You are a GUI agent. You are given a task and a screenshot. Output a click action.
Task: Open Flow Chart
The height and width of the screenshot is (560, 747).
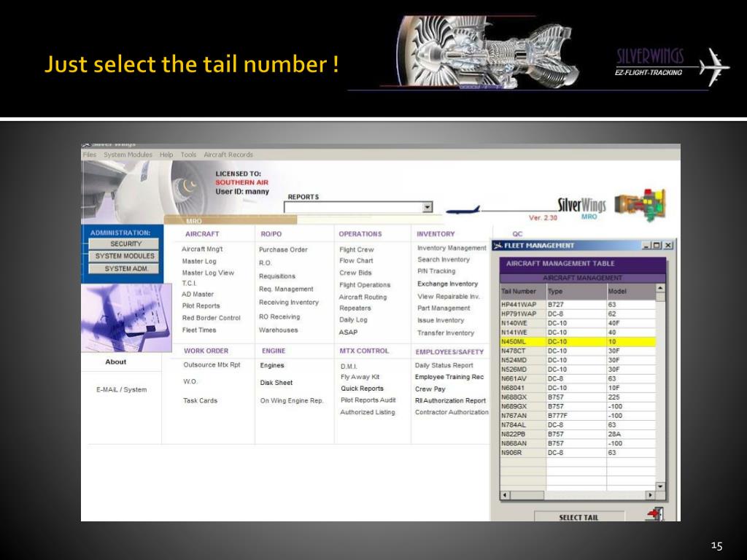click(x=356, y=261)
